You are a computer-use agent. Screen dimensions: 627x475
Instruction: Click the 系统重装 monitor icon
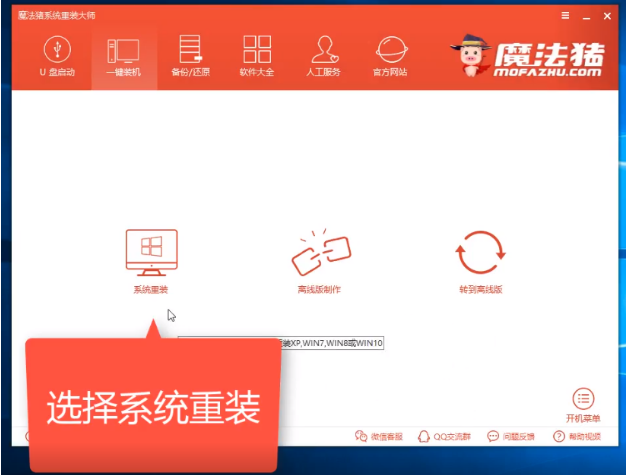(152, 252)
